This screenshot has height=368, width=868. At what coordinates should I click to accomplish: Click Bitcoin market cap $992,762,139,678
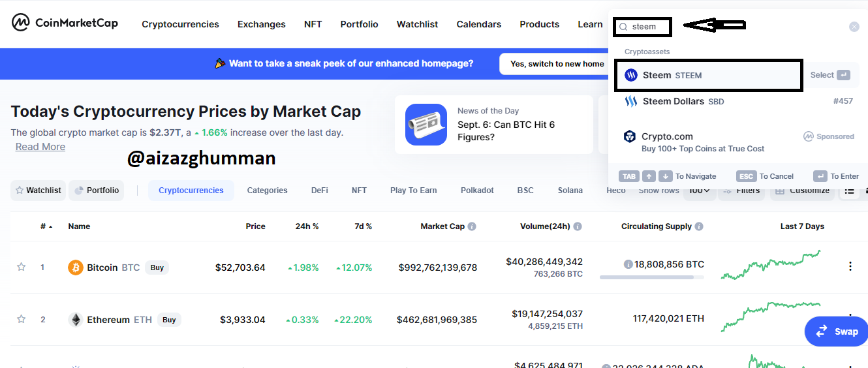(x=438, y=268)
